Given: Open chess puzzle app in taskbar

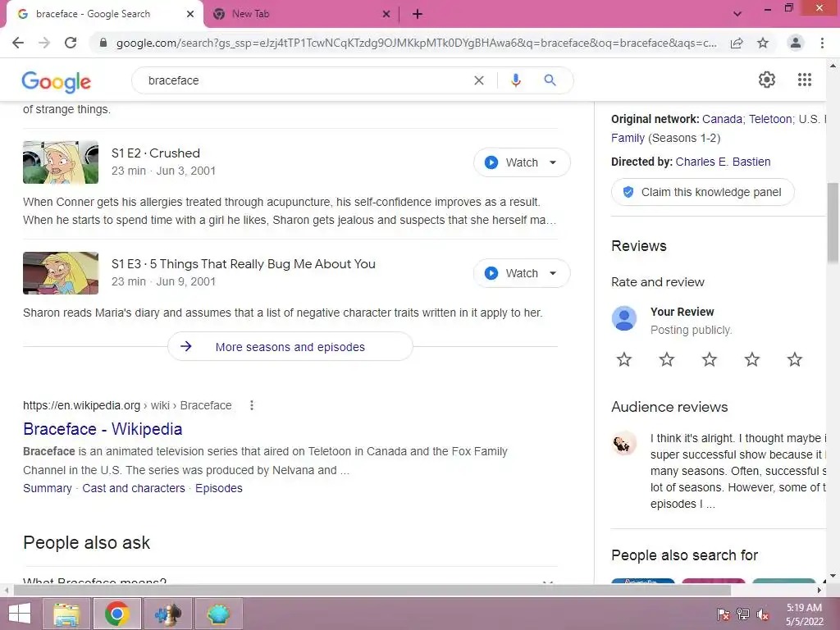Looking at the screenshot, I should coord(167,614).
